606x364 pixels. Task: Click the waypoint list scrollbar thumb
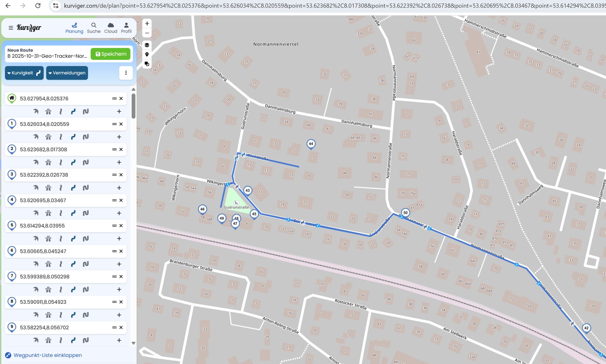pos(134,106)
